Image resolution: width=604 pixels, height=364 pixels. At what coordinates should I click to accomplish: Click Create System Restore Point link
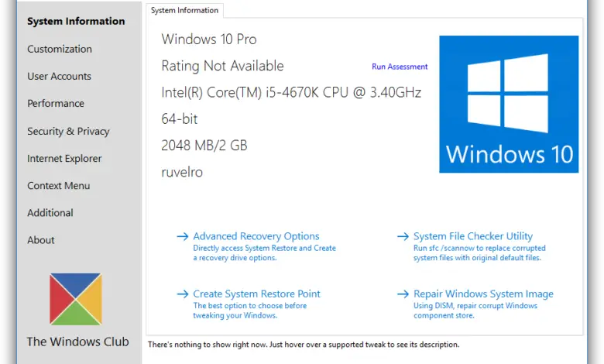point(256,294)
